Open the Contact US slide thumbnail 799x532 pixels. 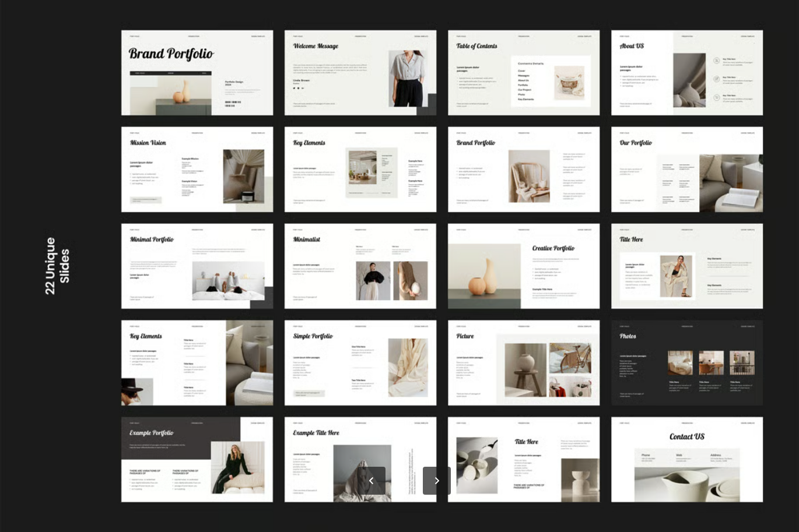[687, 460]
